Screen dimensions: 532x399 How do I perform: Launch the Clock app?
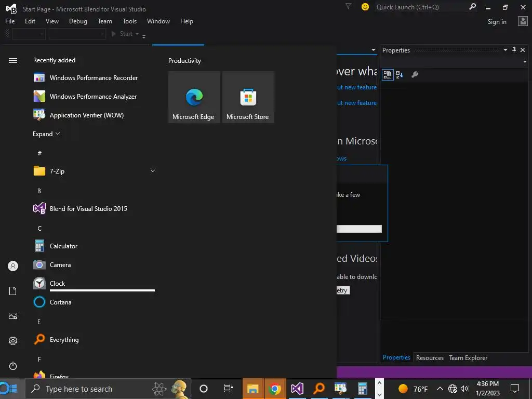click(94, 283)
